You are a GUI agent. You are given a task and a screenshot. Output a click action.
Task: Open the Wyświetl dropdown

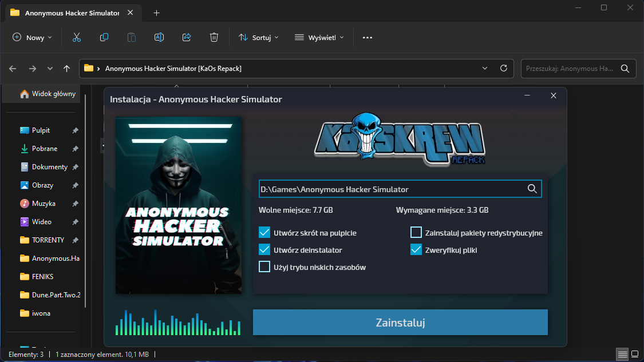[x=319, y=37]
